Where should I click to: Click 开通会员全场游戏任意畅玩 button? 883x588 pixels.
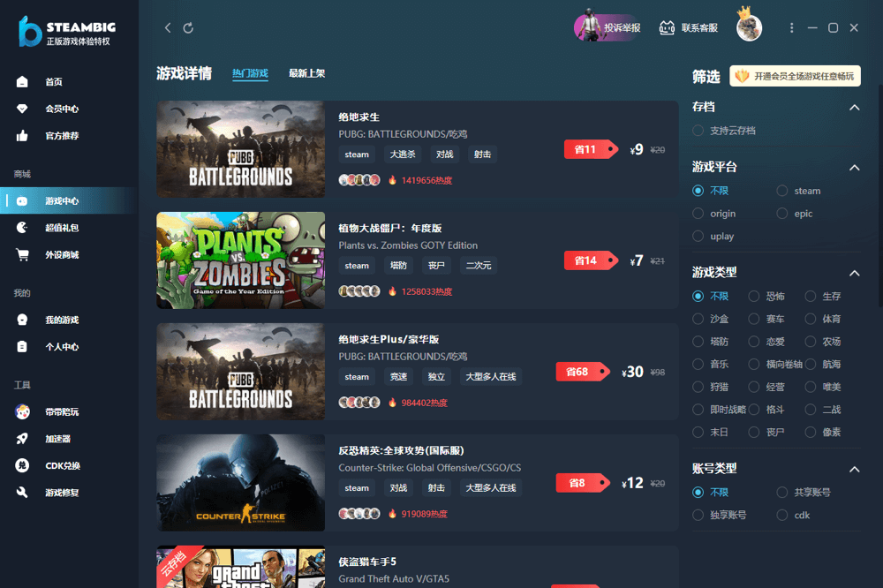tap(795, 77)
